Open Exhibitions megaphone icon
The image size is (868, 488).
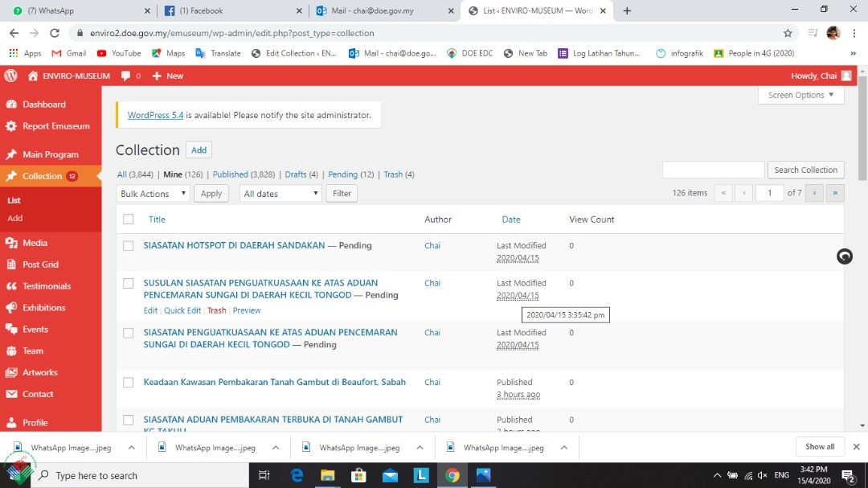click(11, 307)
